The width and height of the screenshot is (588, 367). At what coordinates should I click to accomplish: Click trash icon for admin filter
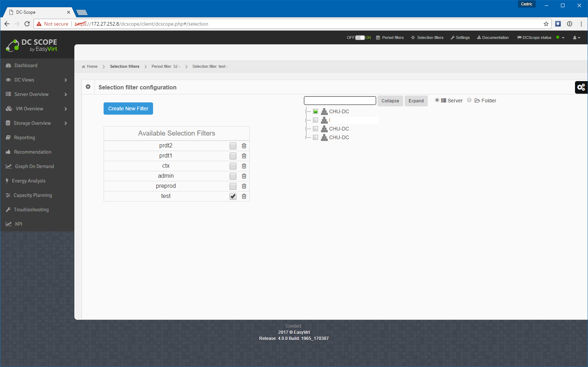[x=244, y=176]
